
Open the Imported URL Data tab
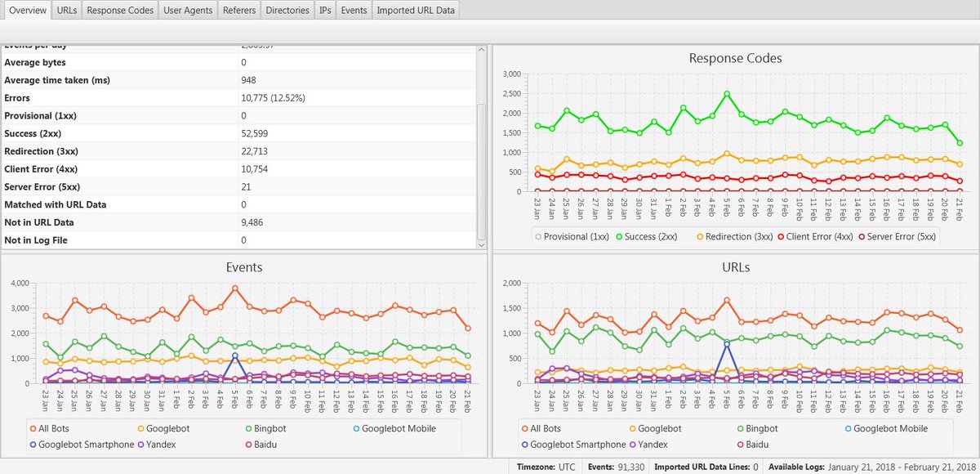414,11
